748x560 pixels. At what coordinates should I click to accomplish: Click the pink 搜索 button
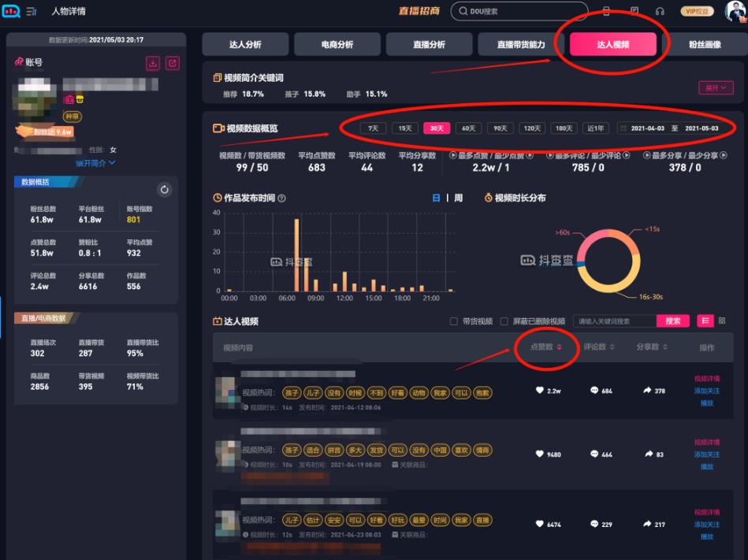[x=672, y=321]
